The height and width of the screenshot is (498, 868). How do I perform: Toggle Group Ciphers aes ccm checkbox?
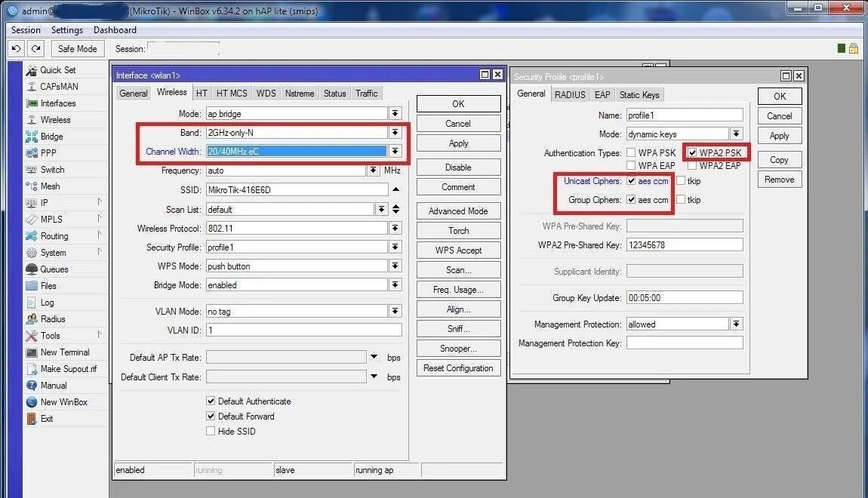pos(631,200)
